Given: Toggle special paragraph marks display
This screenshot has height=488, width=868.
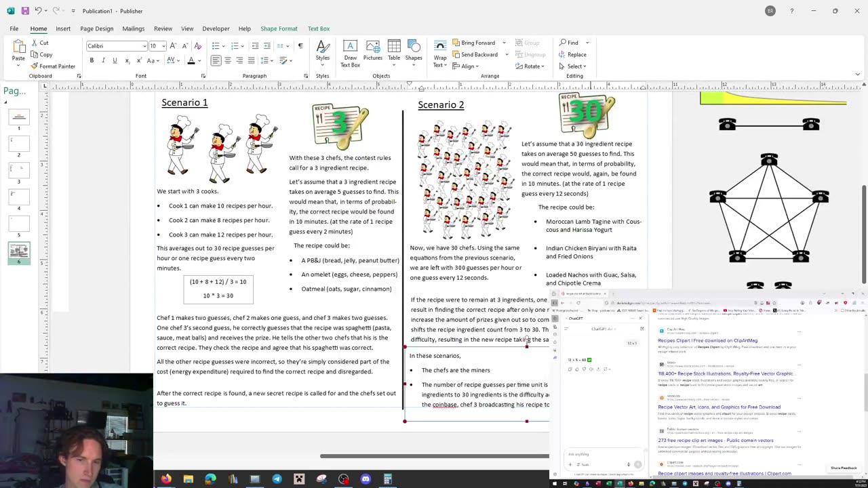Looking at the screenshot, I should (300, 46).
